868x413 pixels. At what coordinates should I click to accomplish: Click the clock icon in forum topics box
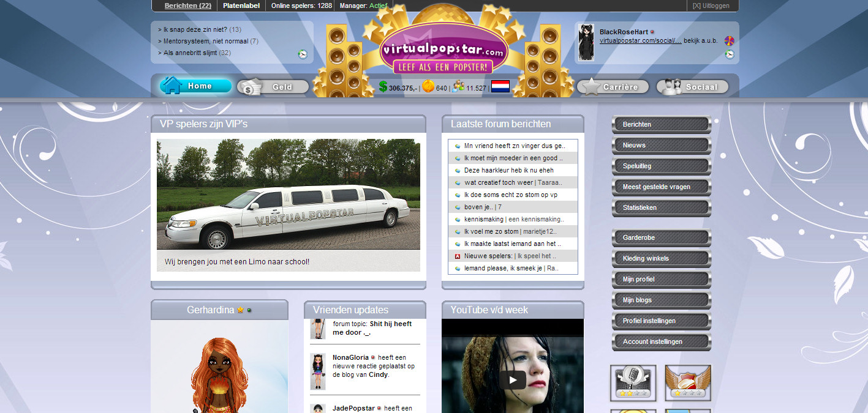click(303, 54)
